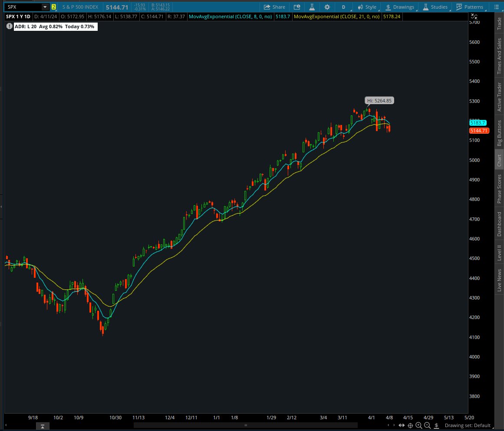The height and width of the screenshot is (431, 504).
Task: Click the bottom drawing tools dollar icon
Action: click(x=436, y=425)
